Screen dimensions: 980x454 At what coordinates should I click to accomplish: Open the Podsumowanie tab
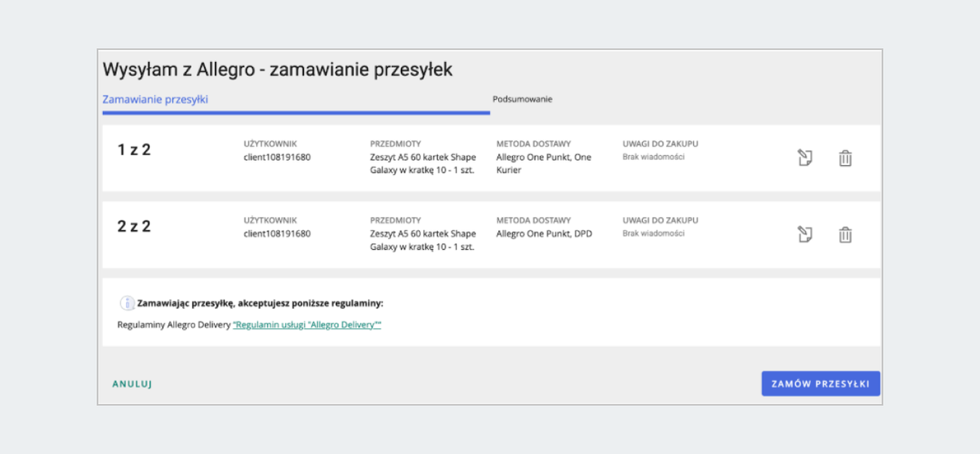click(523, 100)
